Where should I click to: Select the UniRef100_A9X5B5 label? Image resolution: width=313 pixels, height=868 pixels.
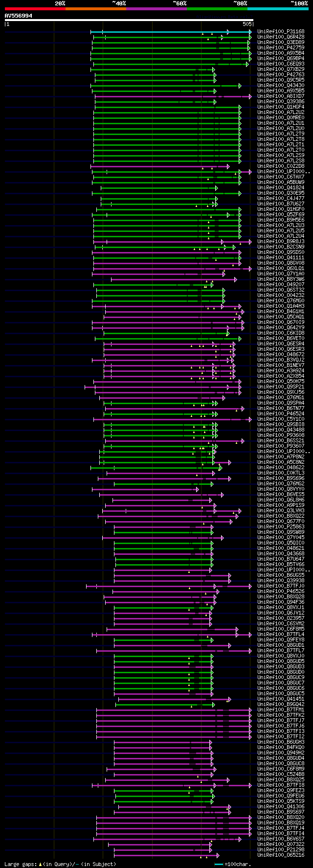pos(281,91)
